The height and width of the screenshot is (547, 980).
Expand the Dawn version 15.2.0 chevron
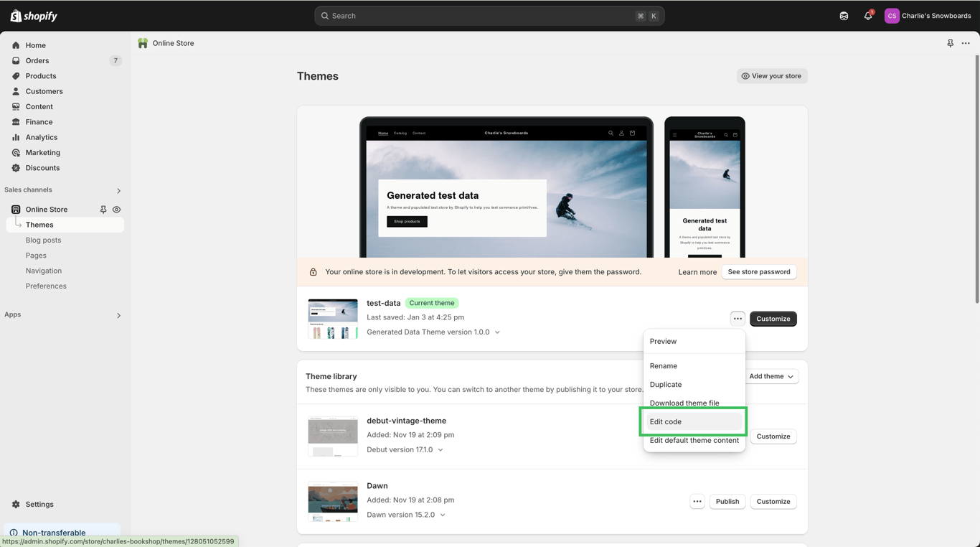443,515
